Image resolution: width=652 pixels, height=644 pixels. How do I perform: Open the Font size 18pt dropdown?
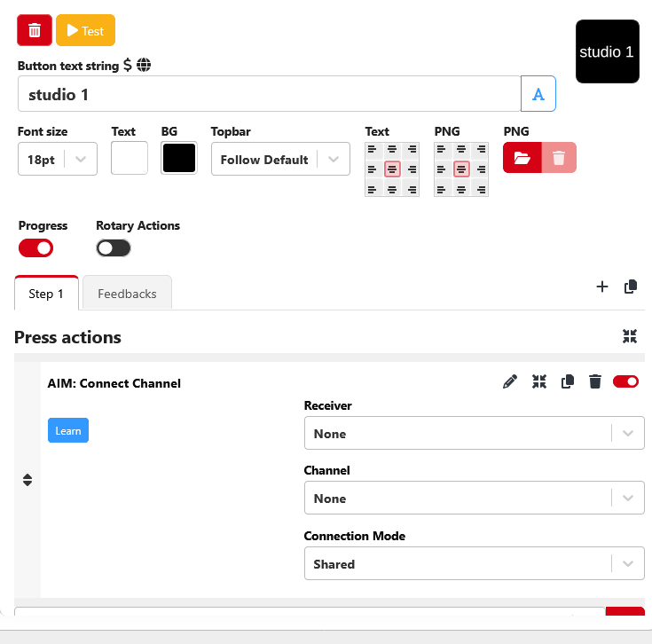58,160
